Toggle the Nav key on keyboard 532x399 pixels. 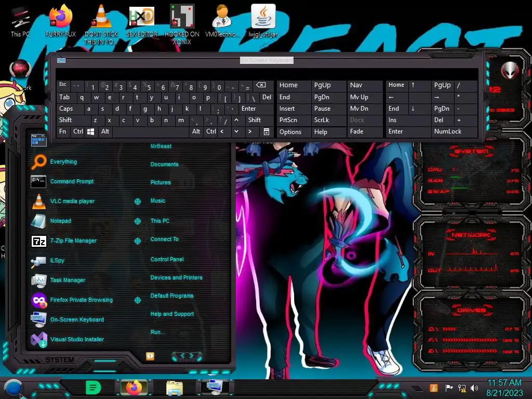point(364,85)
